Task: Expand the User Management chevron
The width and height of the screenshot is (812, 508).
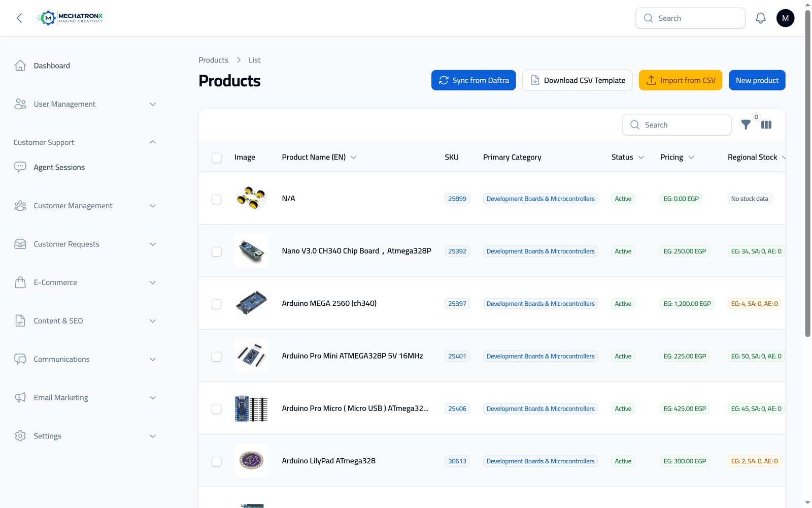Action: click(153, 104)
